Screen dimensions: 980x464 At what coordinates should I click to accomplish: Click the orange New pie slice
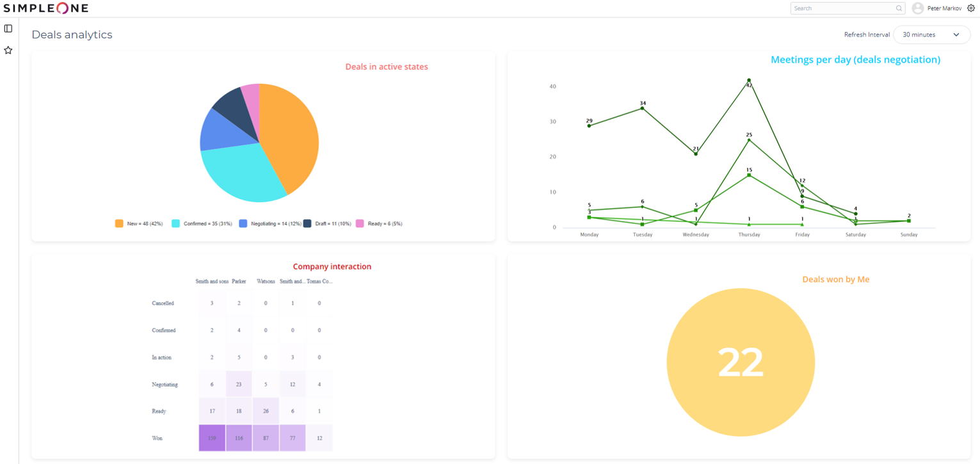tap(288, 134)
